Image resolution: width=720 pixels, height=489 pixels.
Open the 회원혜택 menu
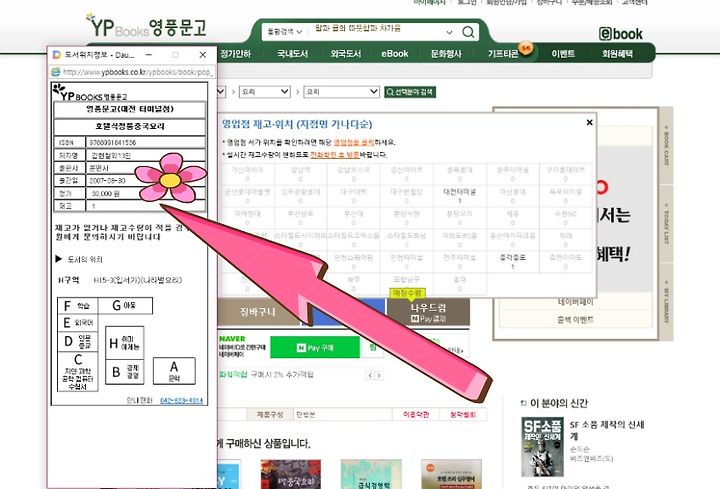617,54
